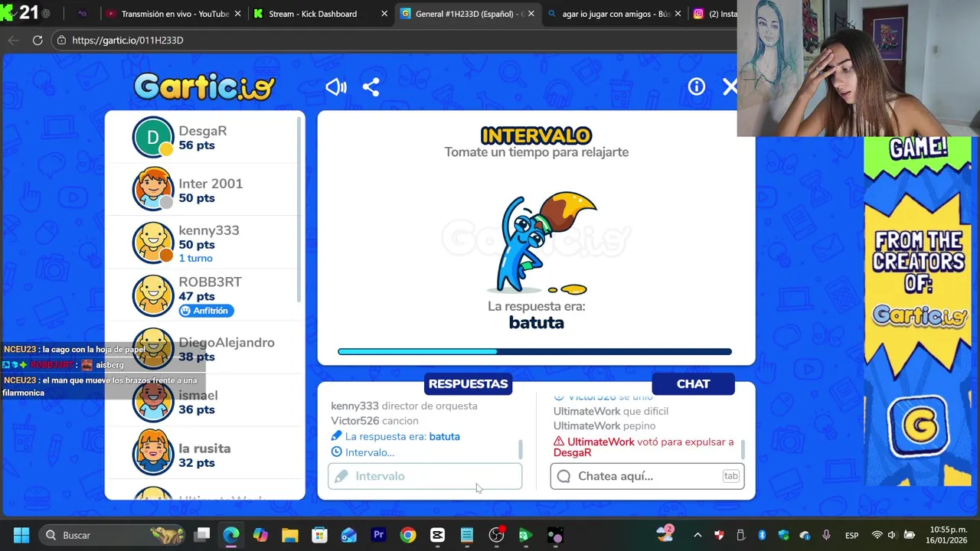Screen dimensions: 980x551
Task: Click the chat panel scrollbar
Action: pos(743,449)
